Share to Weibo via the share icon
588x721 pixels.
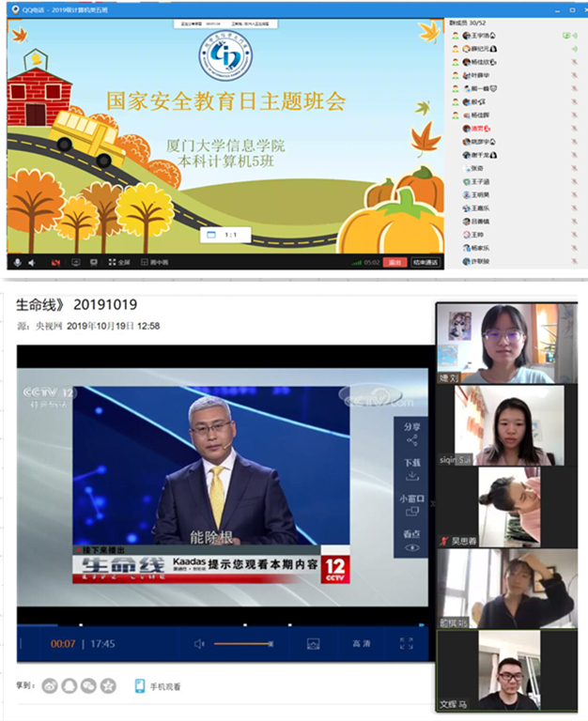50,686
